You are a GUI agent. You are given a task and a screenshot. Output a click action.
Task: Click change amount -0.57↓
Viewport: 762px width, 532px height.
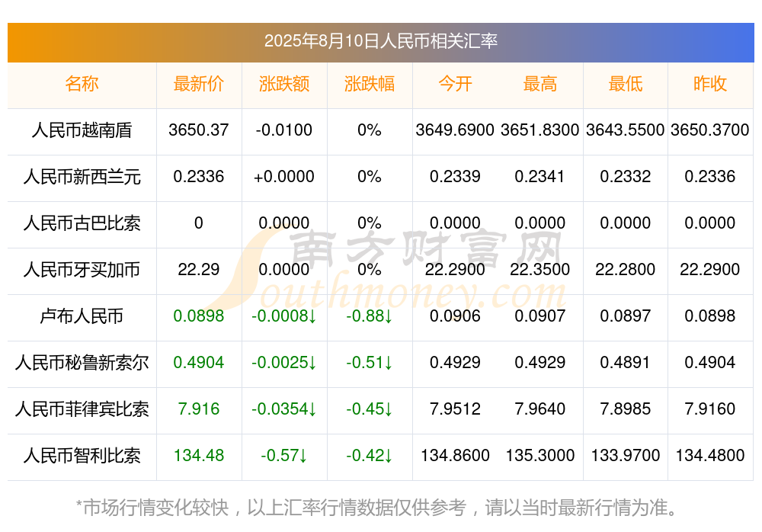283,456
